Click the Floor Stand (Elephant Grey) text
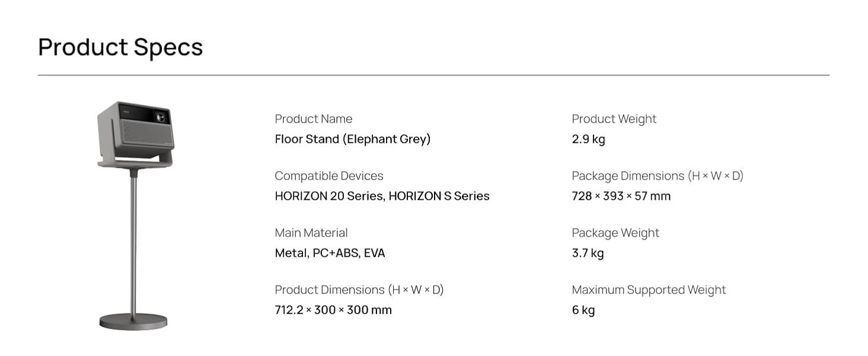This screenshot has height=356, width=868. coord(352,139)
